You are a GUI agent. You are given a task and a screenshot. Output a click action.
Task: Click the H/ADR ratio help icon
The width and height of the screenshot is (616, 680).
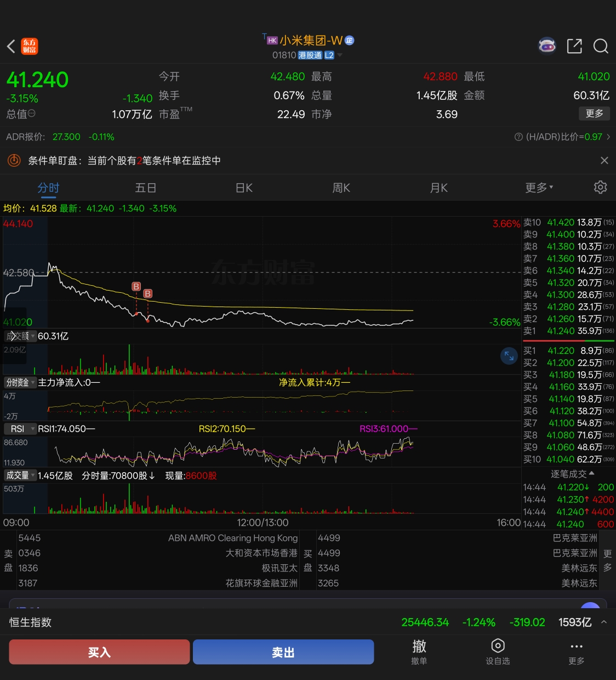[x=518, y=137]
